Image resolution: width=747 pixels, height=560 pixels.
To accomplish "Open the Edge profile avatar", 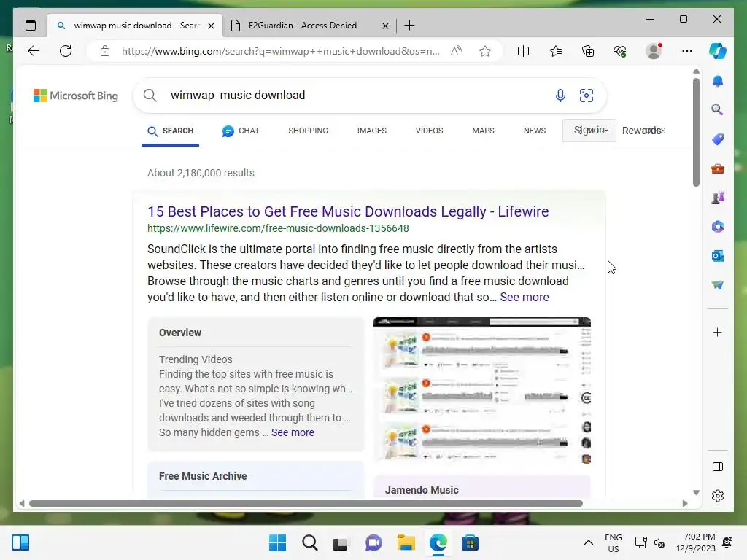I will tap(654, 51).
